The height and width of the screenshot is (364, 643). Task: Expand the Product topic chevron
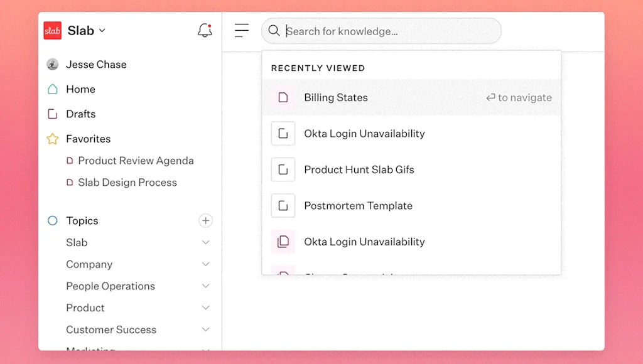pyautogui.click(x=205, y=308)
